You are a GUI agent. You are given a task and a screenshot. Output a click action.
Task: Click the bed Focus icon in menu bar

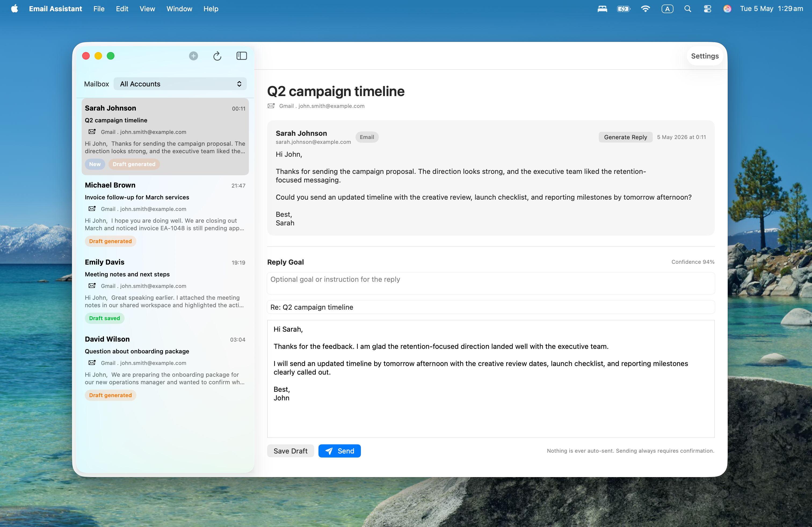pyautogui.click(x=602, y=9)
